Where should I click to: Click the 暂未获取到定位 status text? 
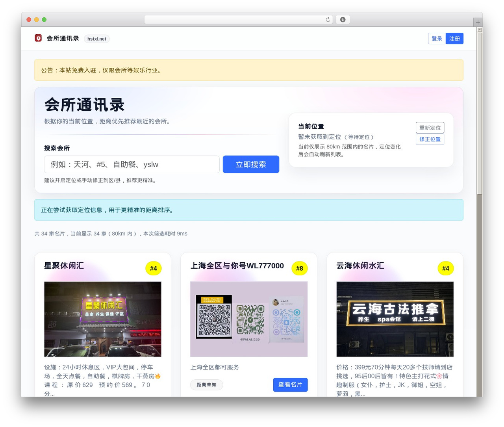click(320, 137)
